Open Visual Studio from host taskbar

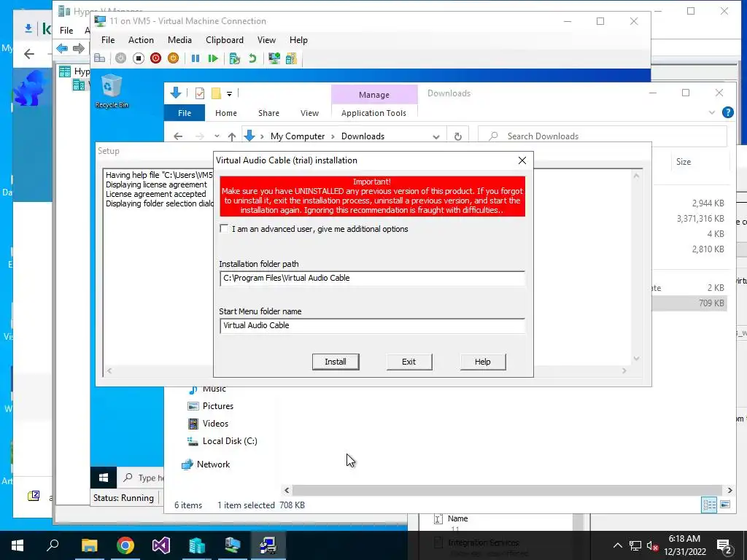(161, 545)
